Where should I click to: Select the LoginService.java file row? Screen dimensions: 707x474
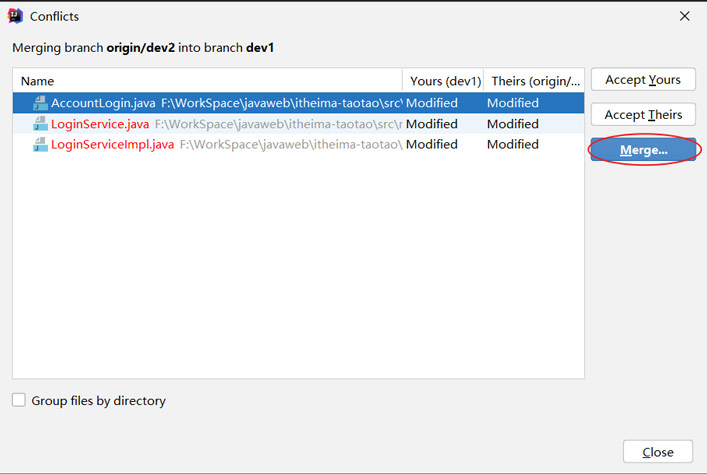(100, 124)
